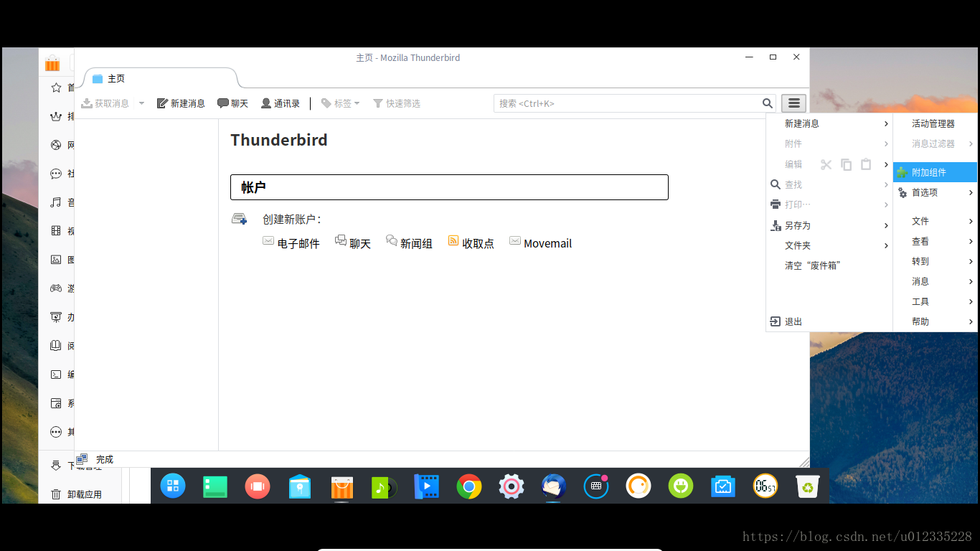Open the 通讯录 address book
The width and height of the screenshot is (980, 551).
pyautogui.click(x=281, y=103)
